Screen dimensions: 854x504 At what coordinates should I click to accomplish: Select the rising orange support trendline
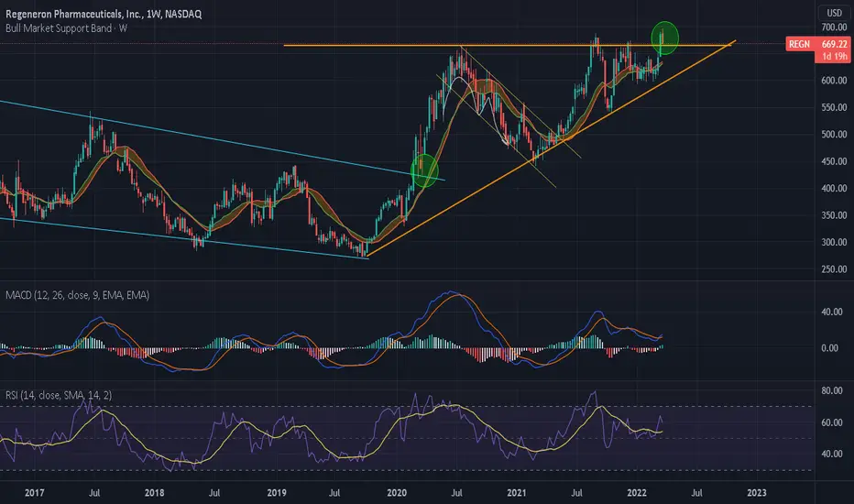point(550,148)
